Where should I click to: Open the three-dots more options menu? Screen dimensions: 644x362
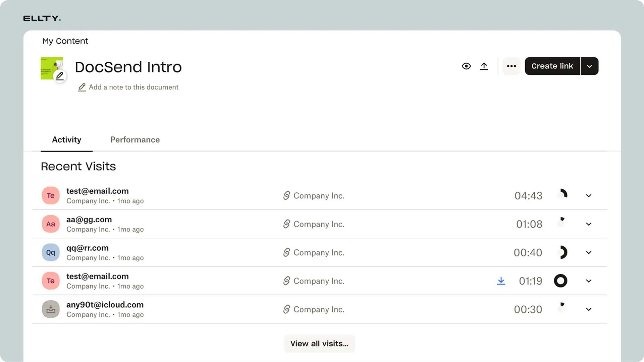tap(512, 66)
